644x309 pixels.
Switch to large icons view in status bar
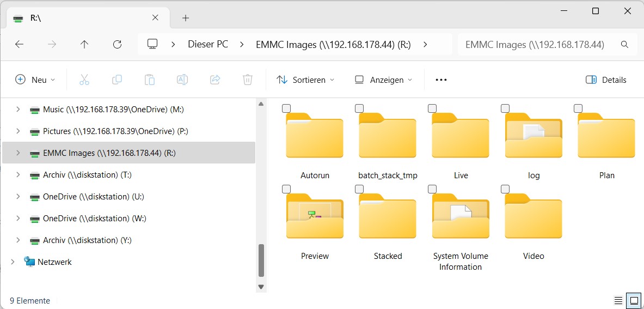(x=633, y=300)
